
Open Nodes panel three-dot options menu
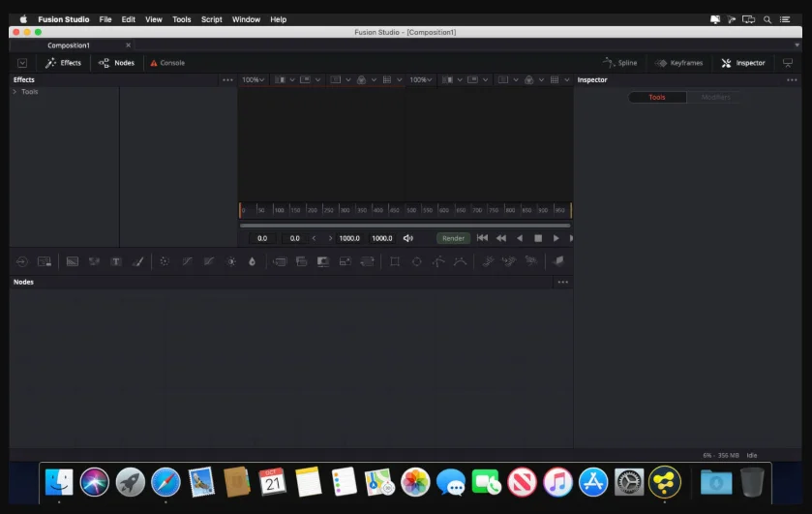tap(563, 282)
